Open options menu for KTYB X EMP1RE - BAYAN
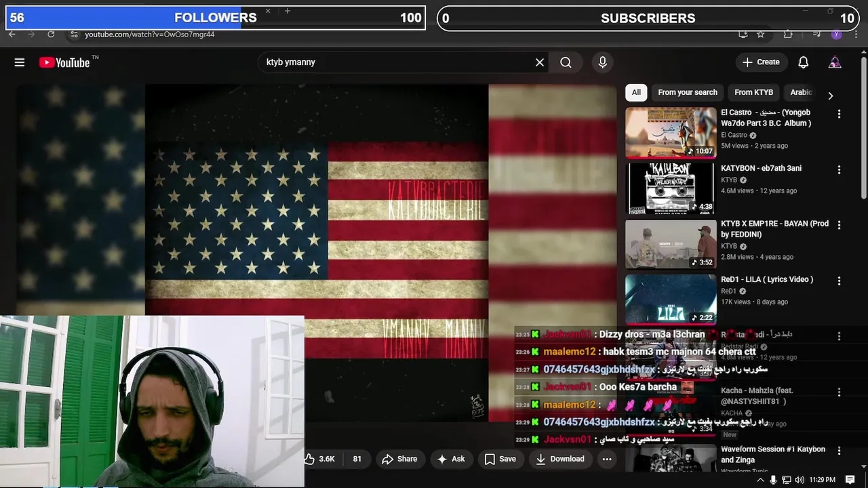Screen dimensions: 868x488 click(839, 225)
